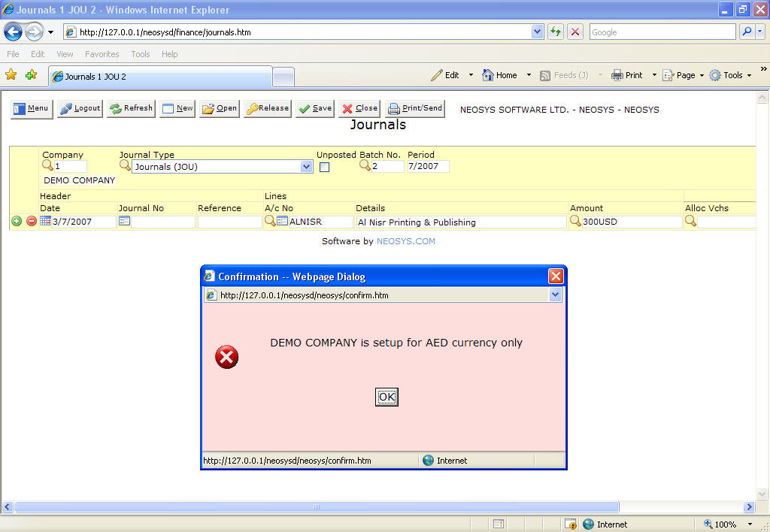Click the Refresh toolbar button
Image resolution: width=770 pixels, height=532 pixels.
131,108
